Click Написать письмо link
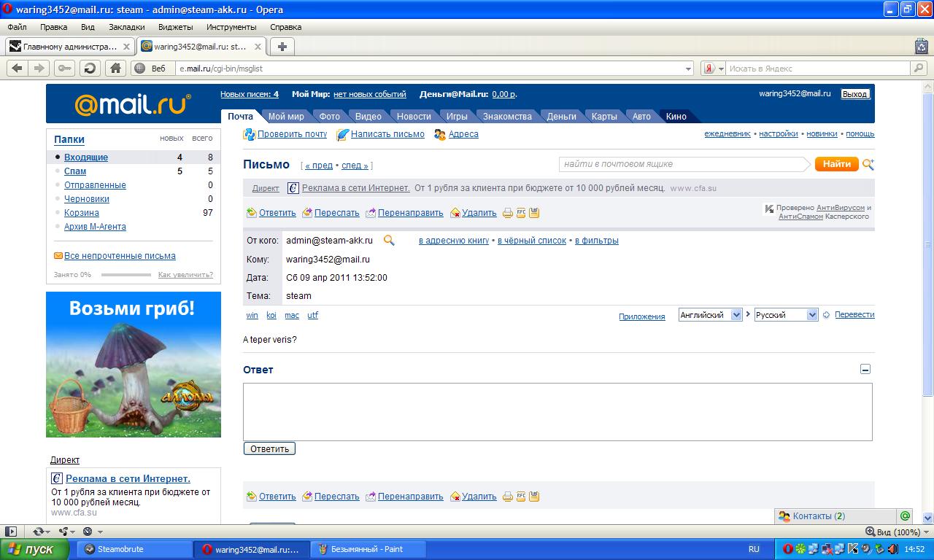This screenshot has width=934, height=560. point(387,134)
